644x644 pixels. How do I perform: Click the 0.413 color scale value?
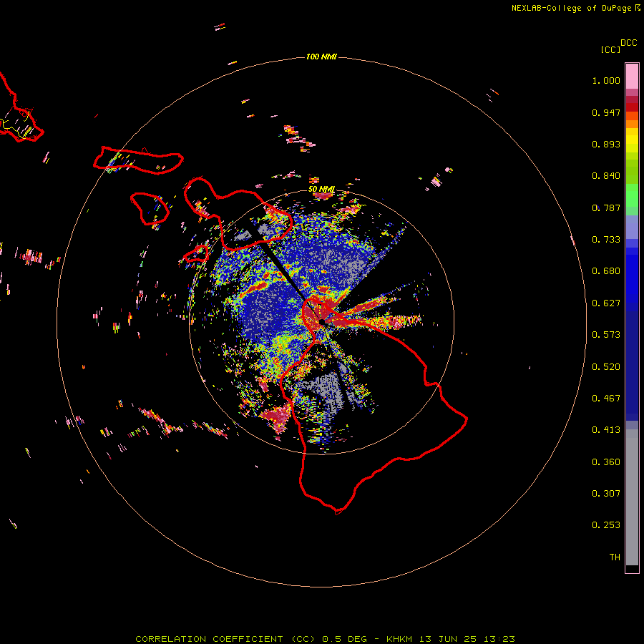click(x=606, y=430)
